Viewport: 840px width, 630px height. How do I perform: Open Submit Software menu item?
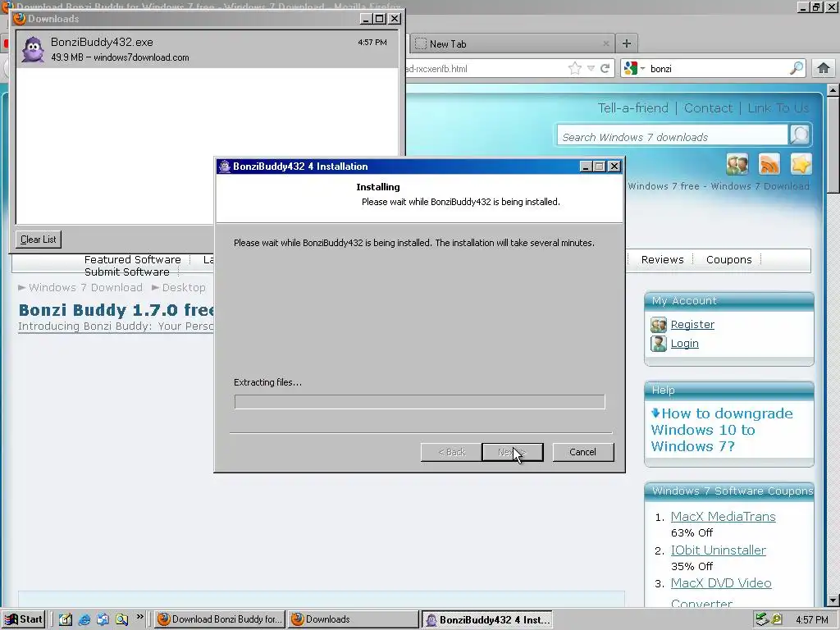[126, 272]
